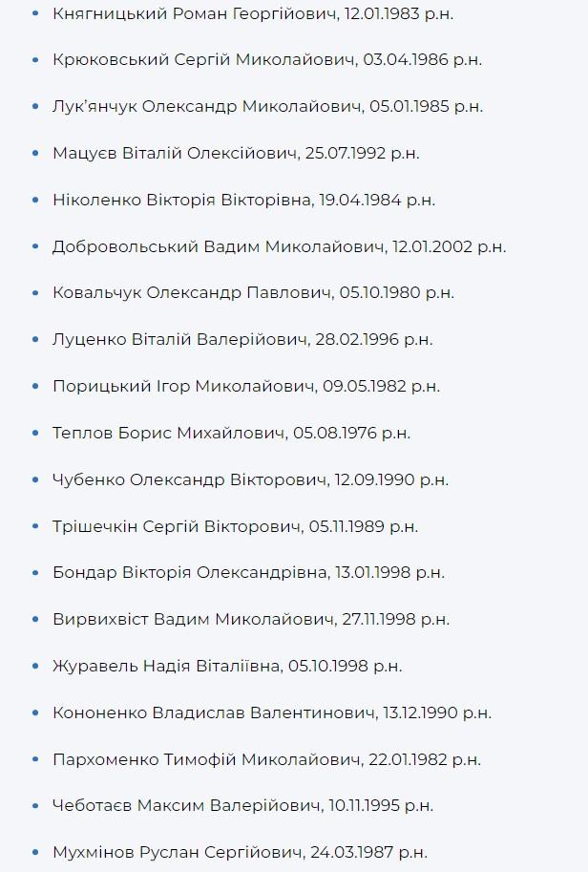The height and width of the screenshot is (872, 588).
Task: Select the Журавель Надія Віталіївна entry
Action: (227, 666)
